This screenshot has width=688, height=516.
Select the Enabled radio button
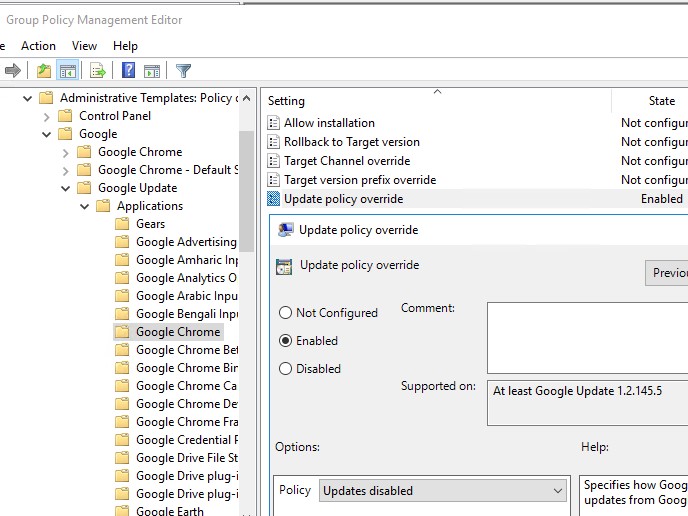[285, 340]
